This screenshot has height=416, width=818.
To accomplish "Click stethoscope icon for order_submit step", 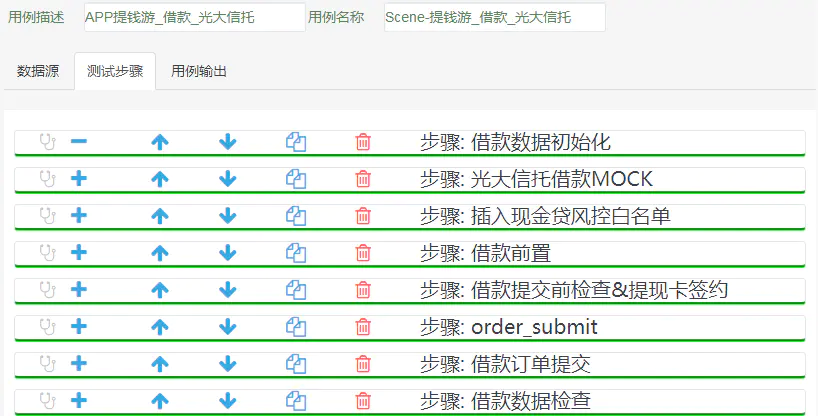I will (x=47, y=327).
